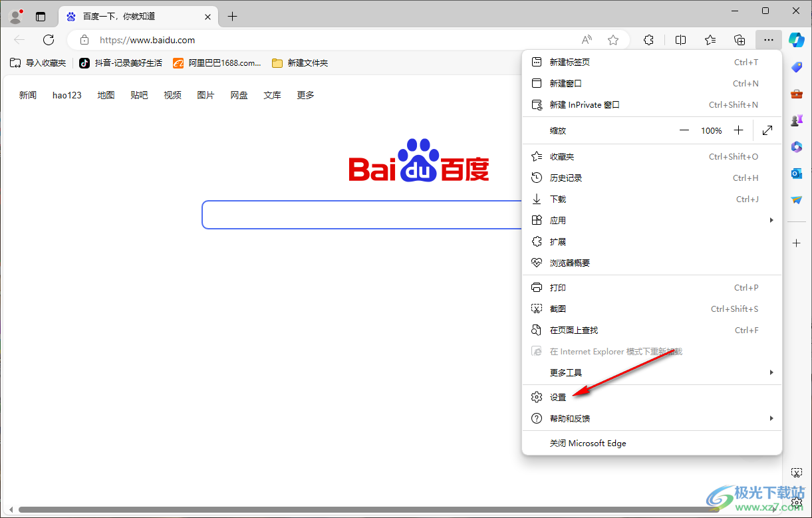Image resolution: width=812 pixels, height=518 pixels.
Task: Click the 新闻 link on Baidu
Action: 28,95
